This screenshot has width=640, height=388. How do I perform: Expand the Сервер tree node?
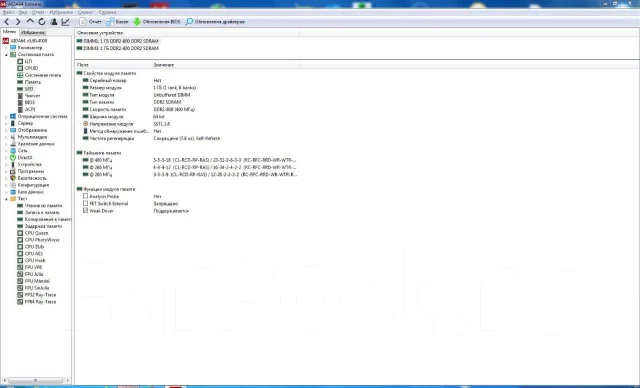(6, 123)
